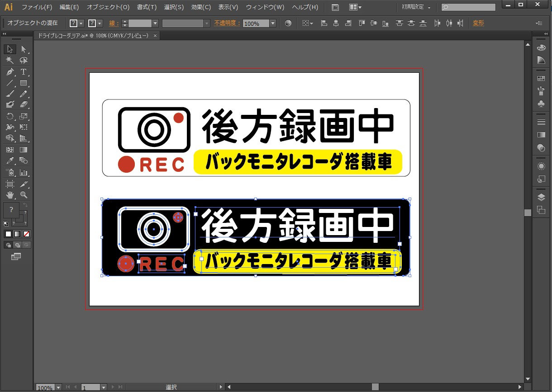Select the Paintbrush tool
Viewport: 552px width, 392px height.
(x=10, y=94)
